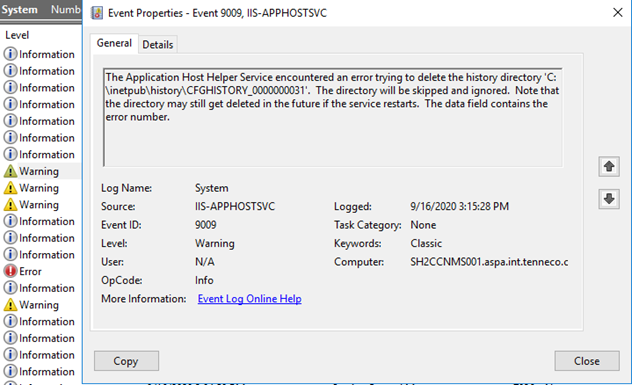This screenshot has width=632, height=385.
Task: Go to previous event with up arrow
Action: point(609,166)
